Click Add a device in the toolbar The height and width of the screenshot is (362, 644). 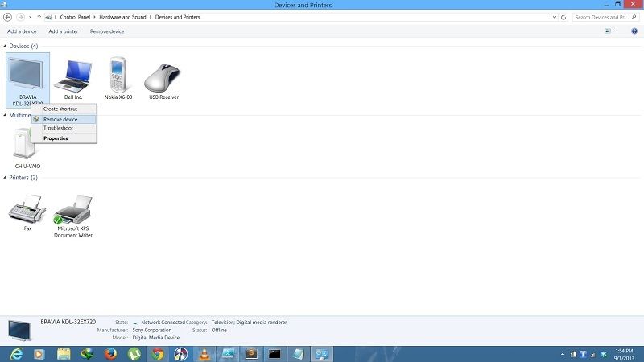pyautogui.click(x=22, y=31)
